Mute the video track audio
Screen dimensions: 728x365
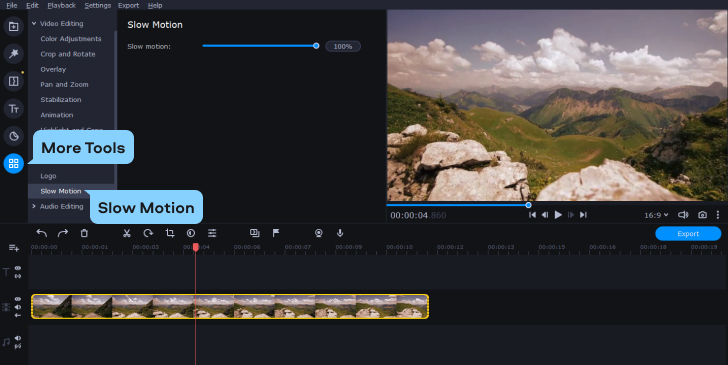(18, 307)
